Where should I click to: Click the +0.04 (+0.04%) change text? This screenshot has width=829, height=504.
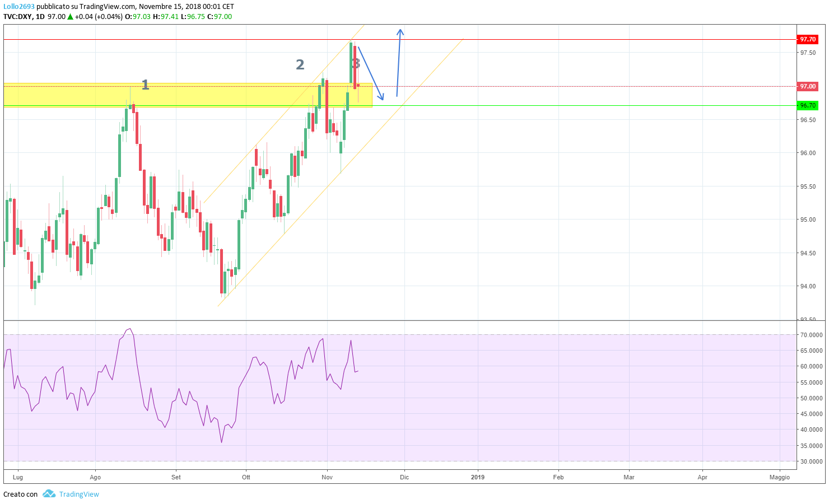(x=99, y=17)
